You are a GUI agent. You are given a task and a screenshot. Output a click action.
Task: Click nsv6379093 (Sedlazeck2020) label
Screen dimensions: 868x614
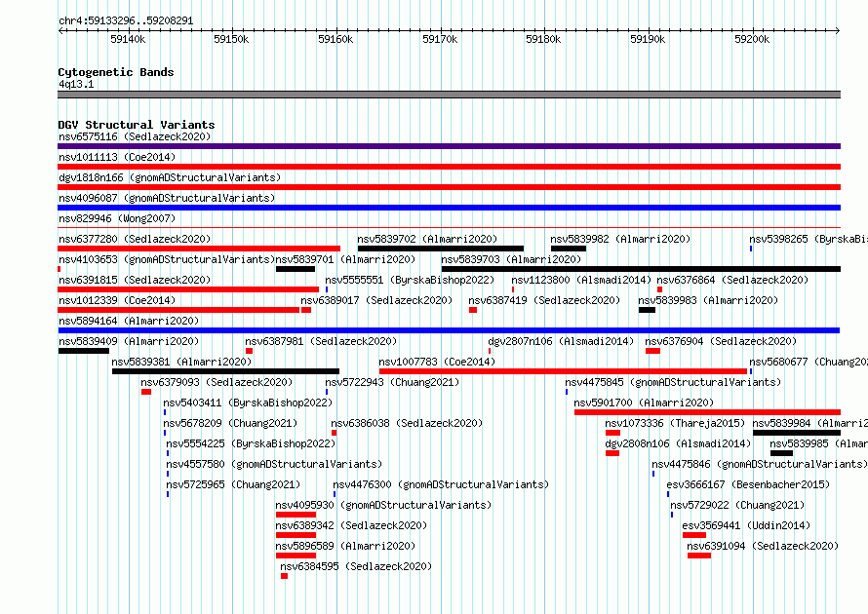coord(217,382)
